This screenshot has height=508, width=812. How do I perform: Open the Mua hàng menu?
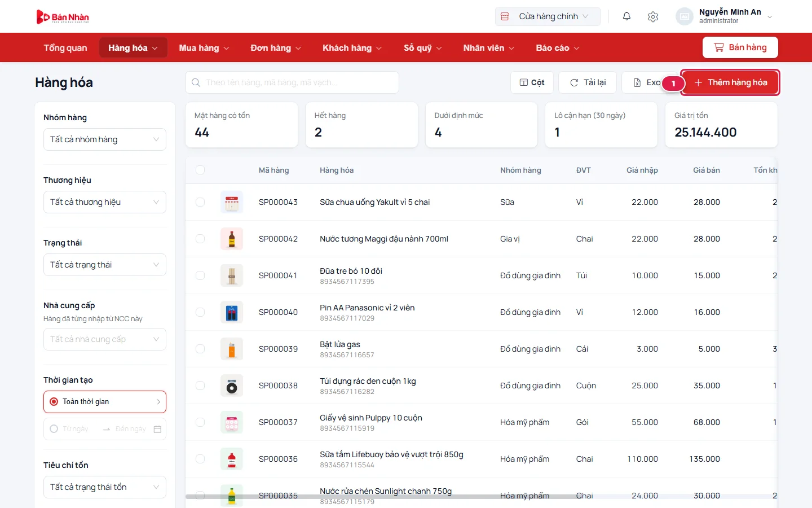point(204,48)
